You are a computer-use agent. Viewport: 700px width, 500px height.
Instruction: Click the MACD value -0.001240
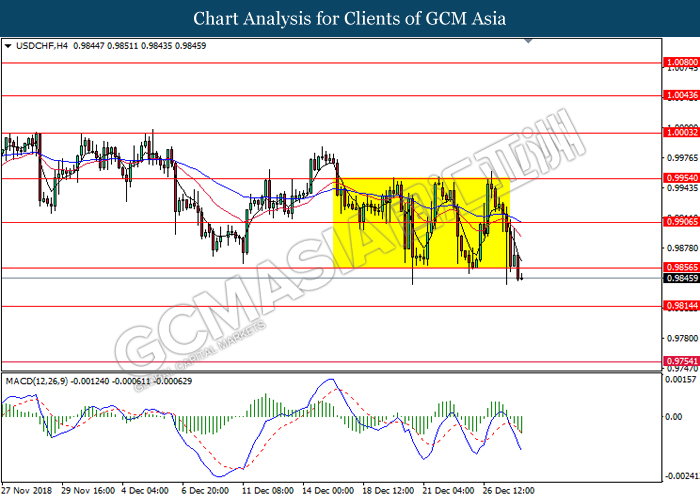click(x=90, y=381)
